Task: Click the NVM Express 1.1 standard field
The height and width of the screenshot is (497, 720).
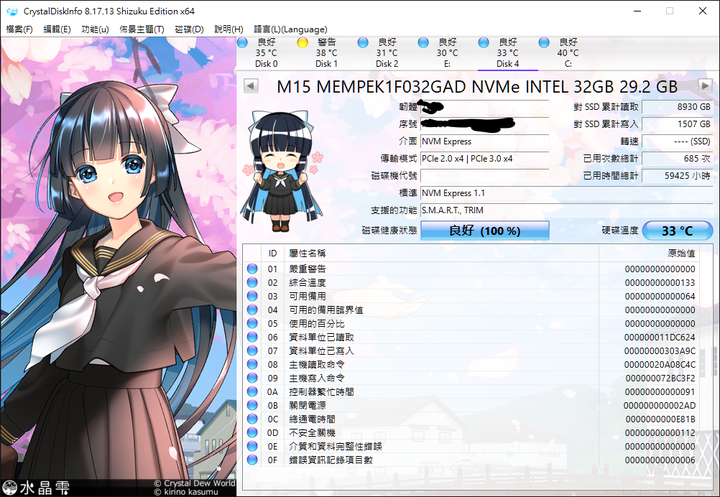Action: click(567, 193)
